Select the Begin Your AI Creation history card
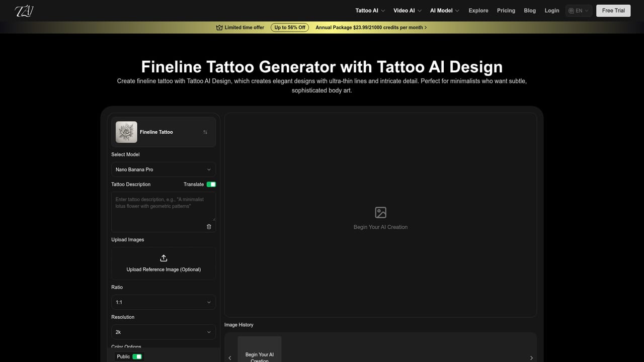The width and height of the screenshot is (644, 362). point(260,349)
